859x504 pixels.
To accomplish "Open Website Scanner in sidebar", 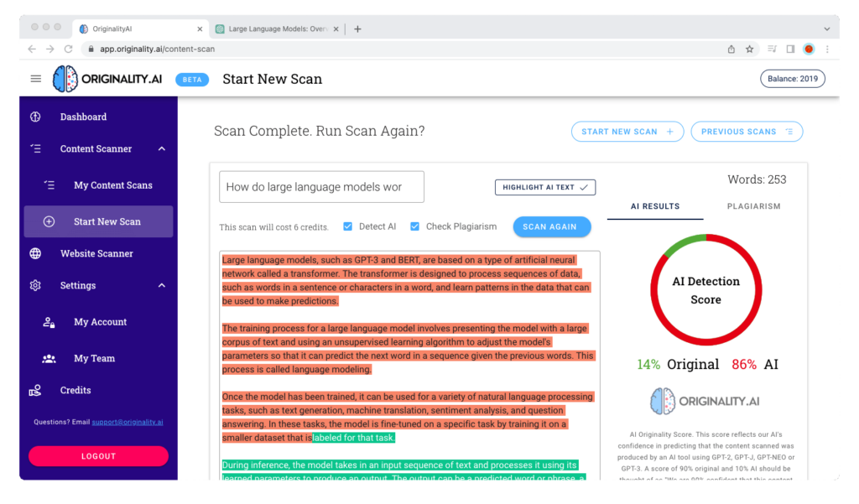I will (99, 253).
